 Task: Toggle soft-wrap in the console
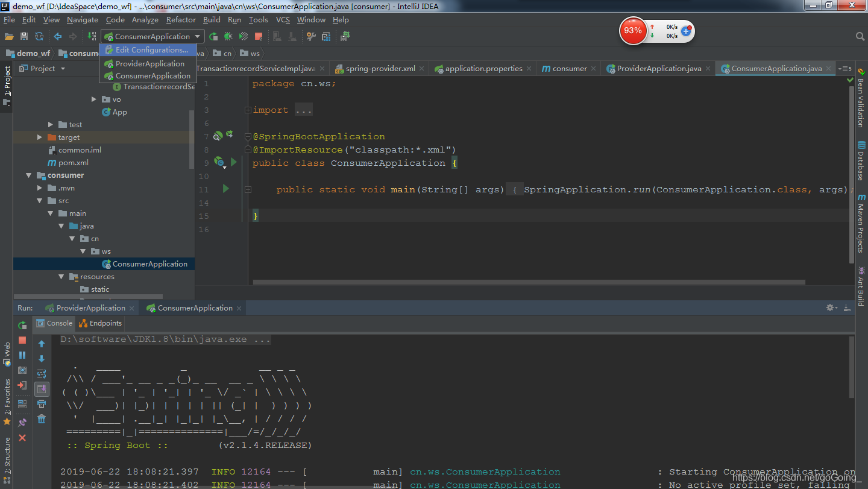[x=42, y=374]
